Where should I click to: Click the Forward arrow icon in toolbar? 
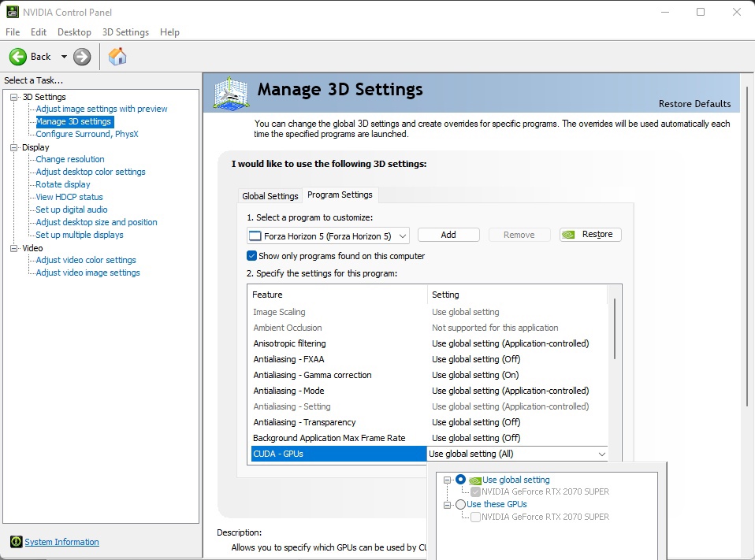[x=82, y=57]
